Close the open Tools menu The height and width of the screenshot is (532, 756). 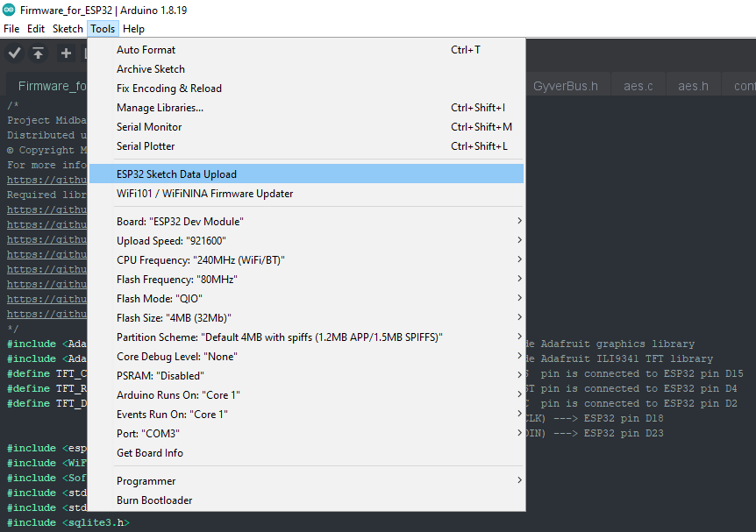[103, 29]
